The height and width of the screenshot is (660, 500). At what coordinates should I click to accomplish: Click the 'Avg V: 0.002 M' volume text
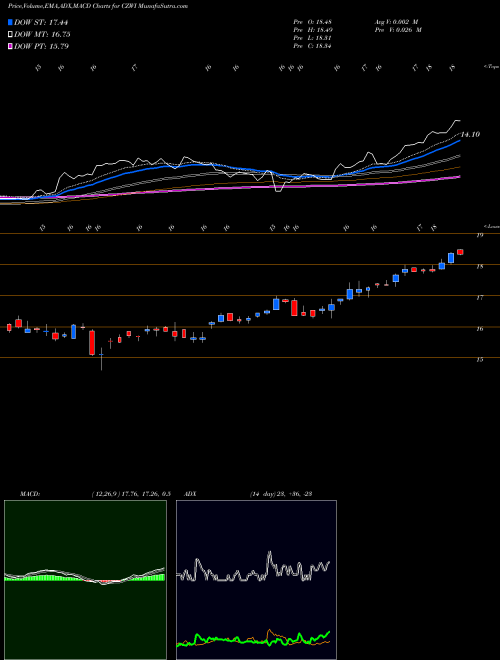398,22
